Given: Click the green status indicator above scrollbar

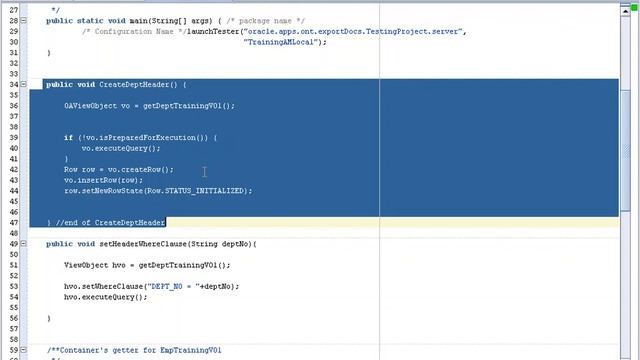Looking at the screenshot, I should coord(635,7).
